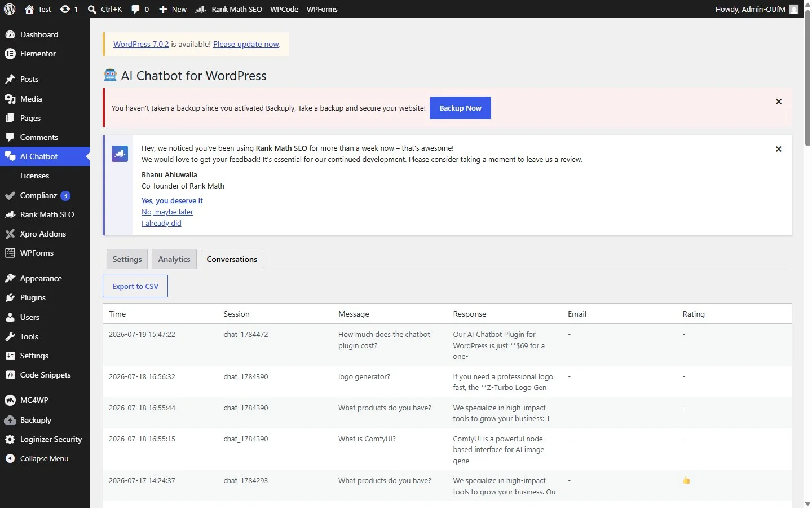Image resolution: width=812 pixels, height=508 pixels.
Task: Click the WordPress logo in admin bar
Action: [10, 9]
